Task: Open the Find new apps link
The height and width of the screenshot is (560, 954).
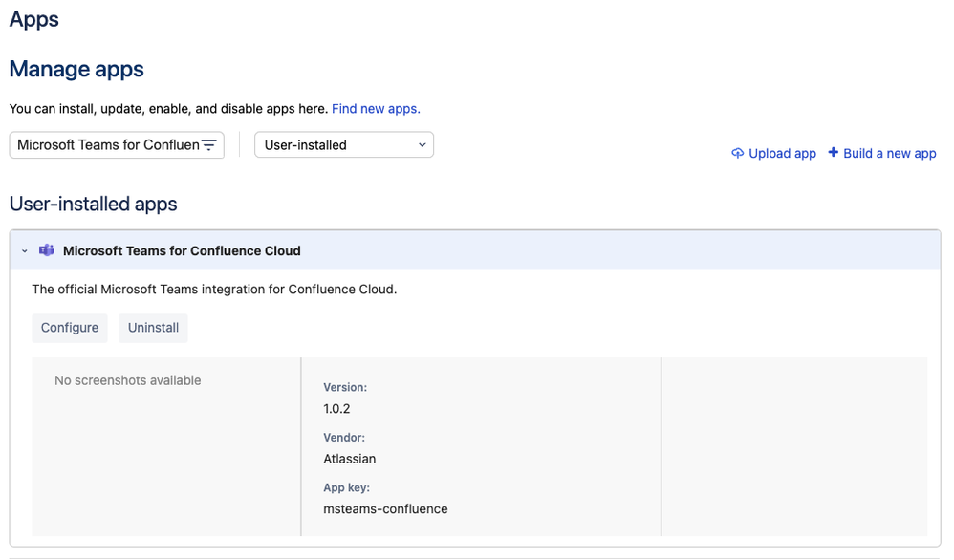Action: click(x=375, y=108)
